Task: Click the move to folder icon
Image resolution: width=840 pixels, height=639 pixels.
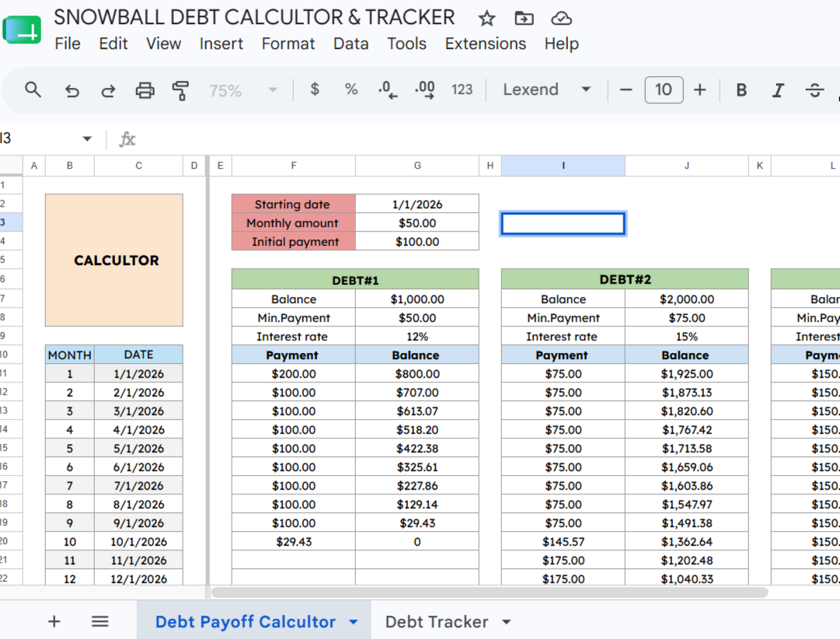Action: [x=524, y=19]
